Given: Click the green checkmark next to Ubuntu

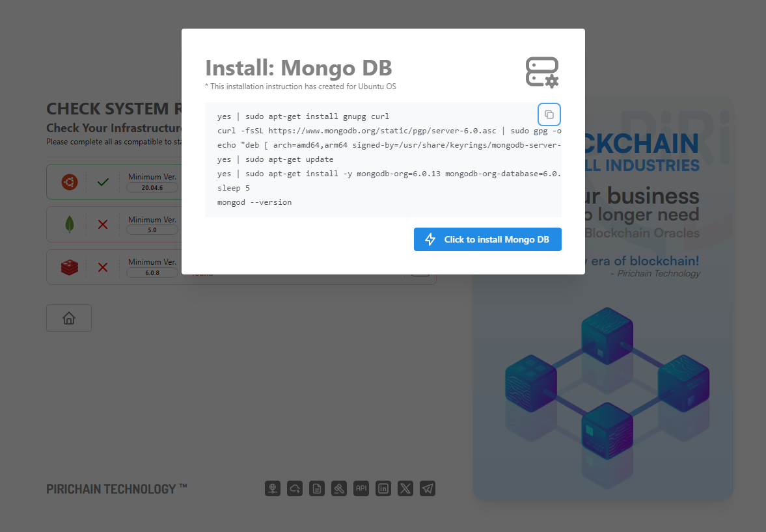Looking at the screenshot, I should tap(102, 181).
